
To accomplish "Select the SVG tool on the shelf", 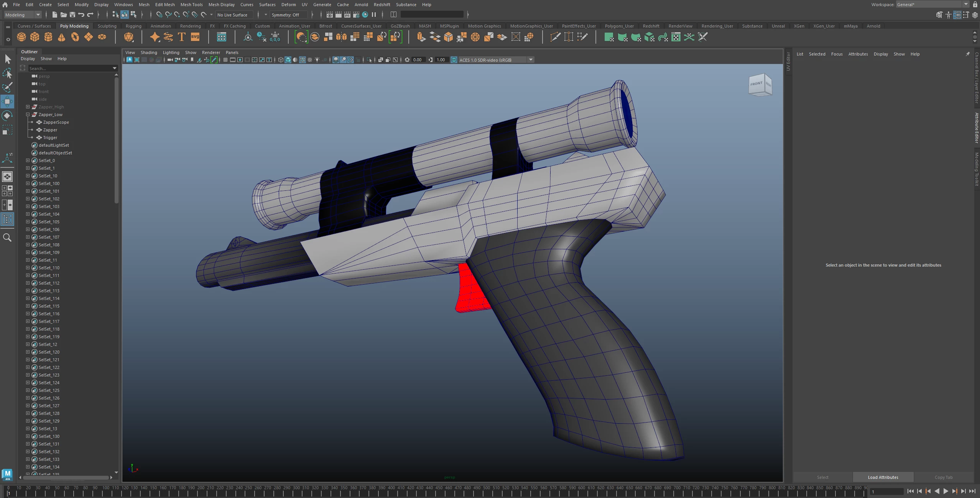I will [195, 37].
